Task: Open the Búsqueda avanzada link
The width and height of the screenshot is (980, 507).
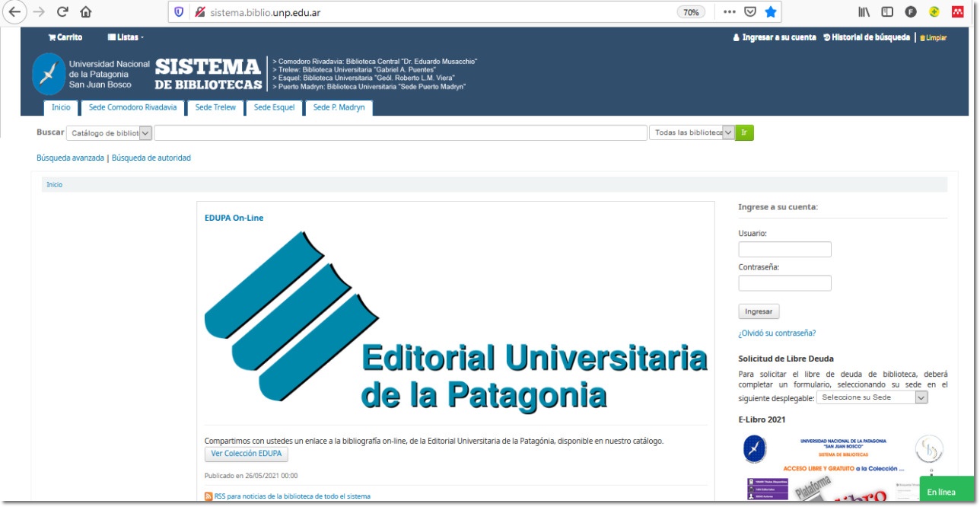Action: coord(70,158)
